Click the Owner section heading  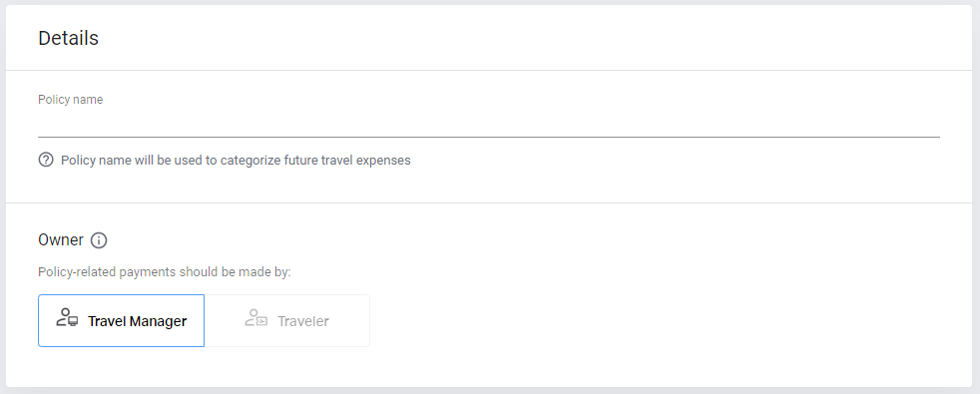61,240
